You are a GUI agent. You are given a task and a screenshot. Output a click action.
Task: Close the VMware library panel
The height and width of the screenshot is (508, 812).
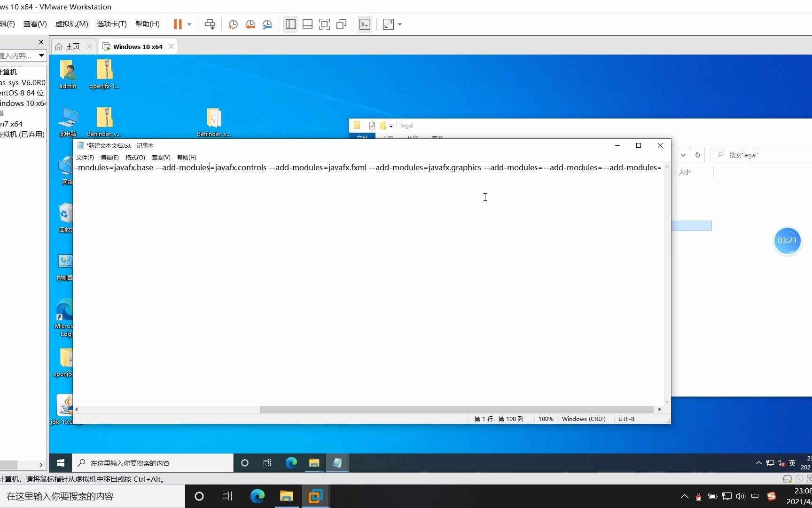coord(41,42)
